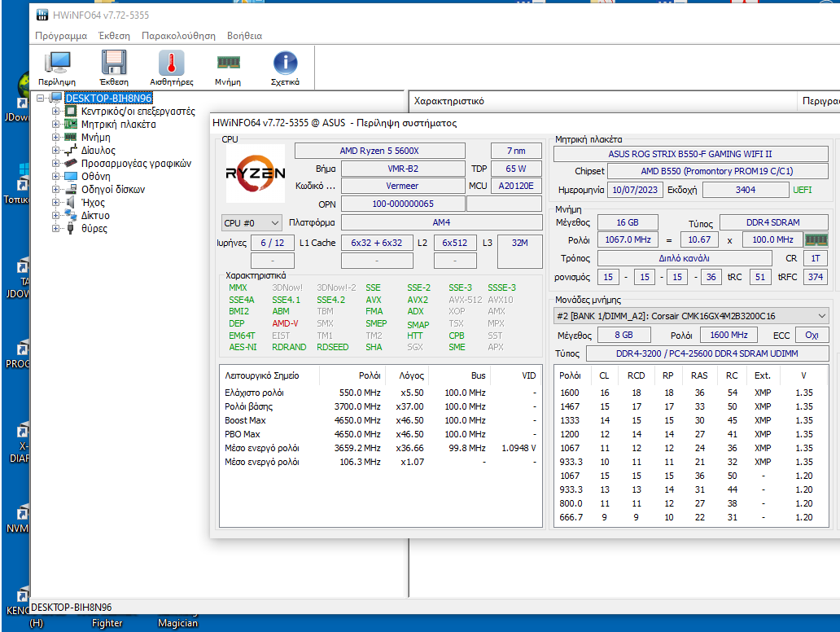Click the 666.7 clock row in timings table

691,517
